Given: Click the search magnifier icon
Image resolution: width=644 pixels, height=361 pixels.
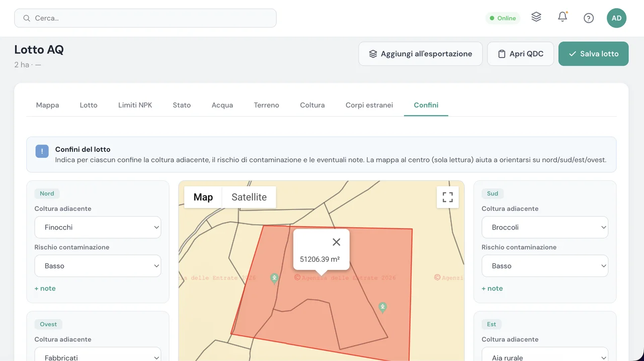Looking at the screenshot, I should pyautogui.click(x=27, y=18).
